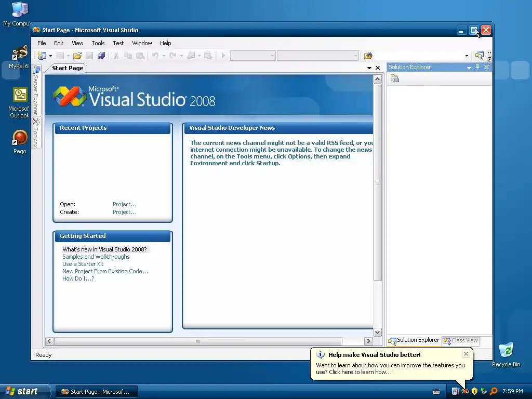Click the Open File folder toolbar icon

click(77, 56)
